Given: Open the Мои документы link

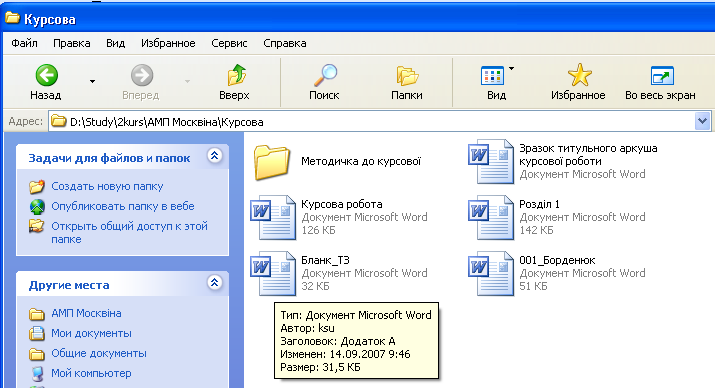Looking at the screenshot, I should click(x=91, y=334).
